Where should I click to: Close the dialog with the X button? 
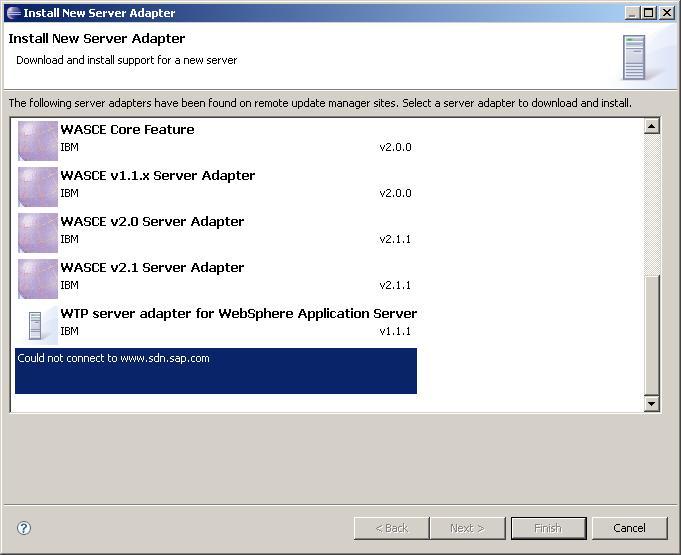point(666,13)
